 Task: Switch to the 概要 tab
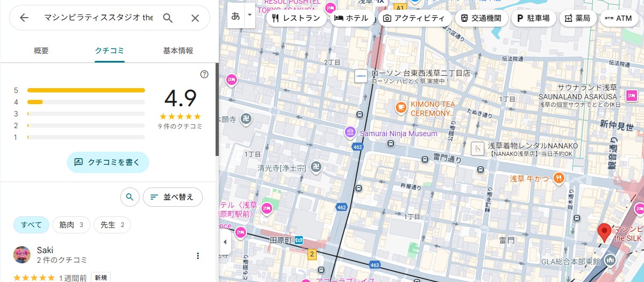click(41, 51)
